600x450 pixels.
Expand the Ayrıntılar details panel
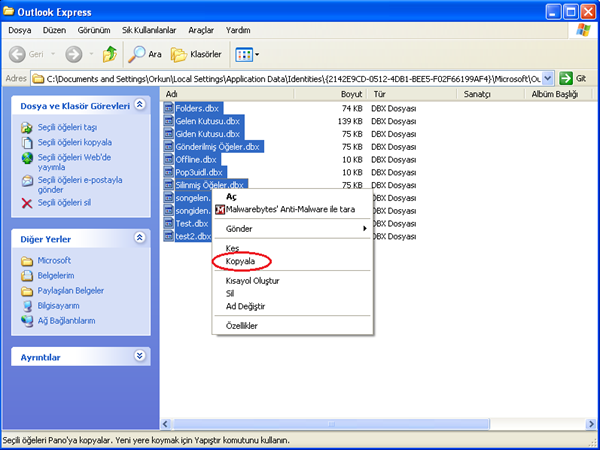click(139, 356)
